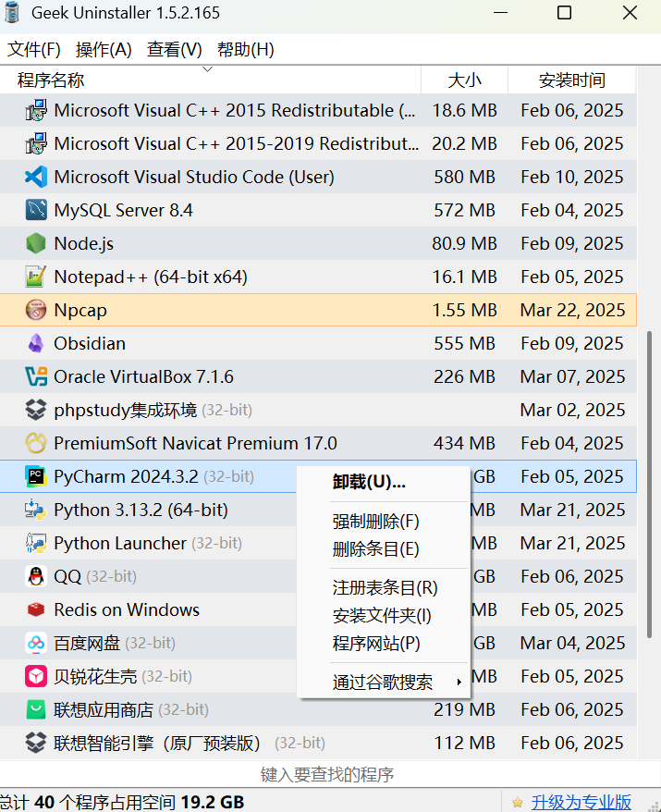Select the 百度网盘 icon
661x812 pixels.
click(x=36, y=643)
